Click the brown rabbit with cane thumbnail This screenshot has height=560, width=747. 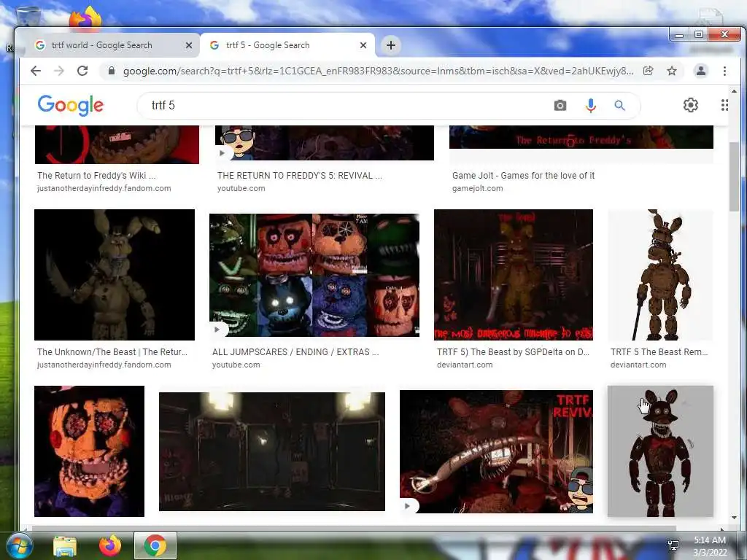pyautogui.click(x=660, y=275)
